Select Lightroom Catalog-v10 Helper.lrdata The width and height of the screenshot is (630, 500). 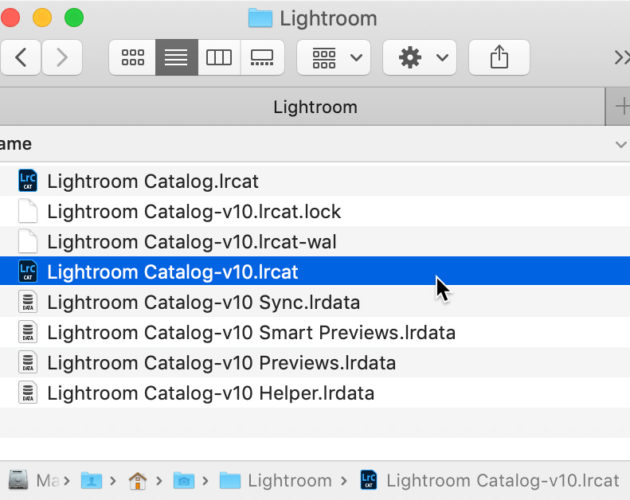click(x=315, y=393)
